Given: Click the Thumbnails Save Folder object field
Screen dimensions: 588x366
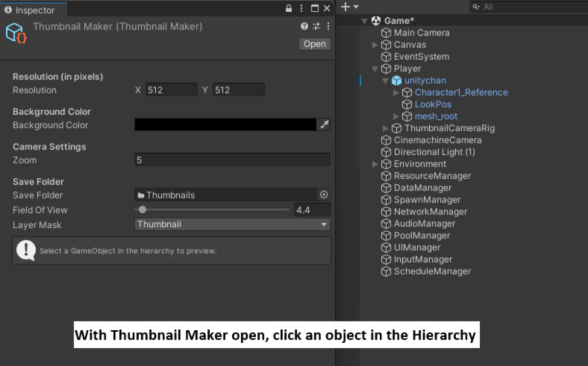Looking at the screenshot, I should [226, 195].
